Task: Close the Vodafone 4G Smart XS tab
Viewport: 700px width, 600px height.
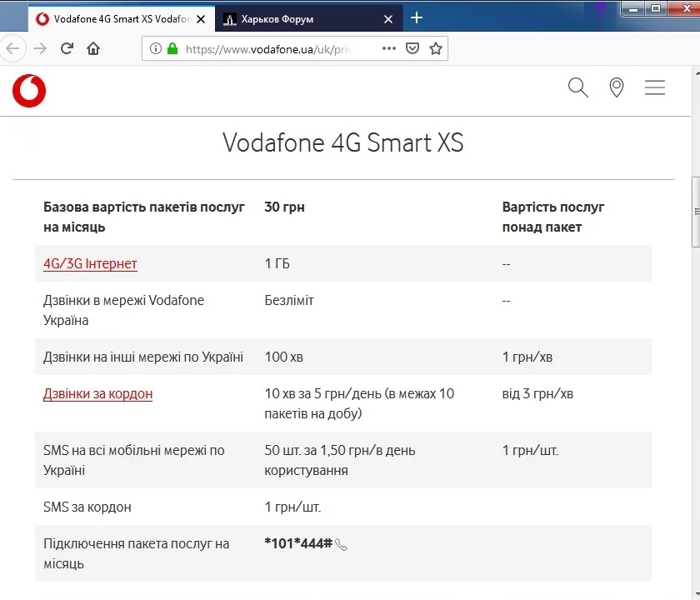Action: (201, 19)
